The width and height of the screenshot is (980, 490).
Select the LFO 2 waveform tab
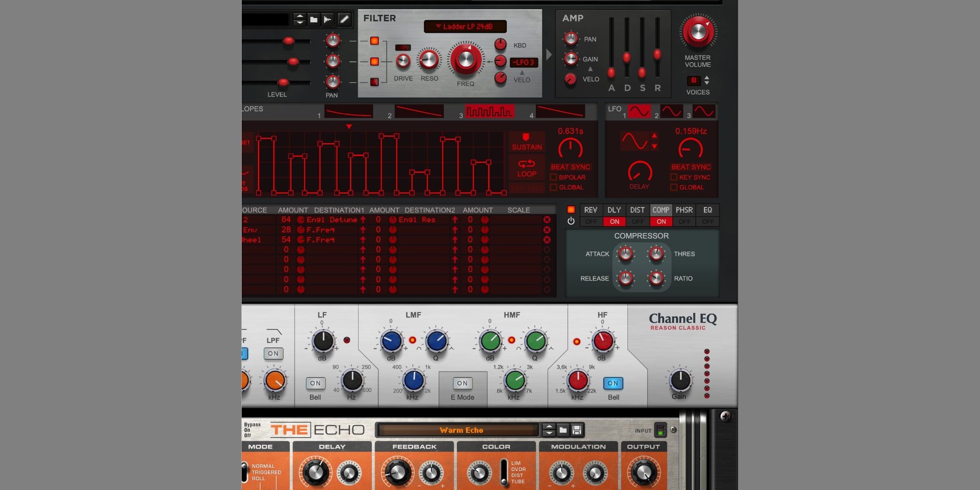tap(671, 112)
